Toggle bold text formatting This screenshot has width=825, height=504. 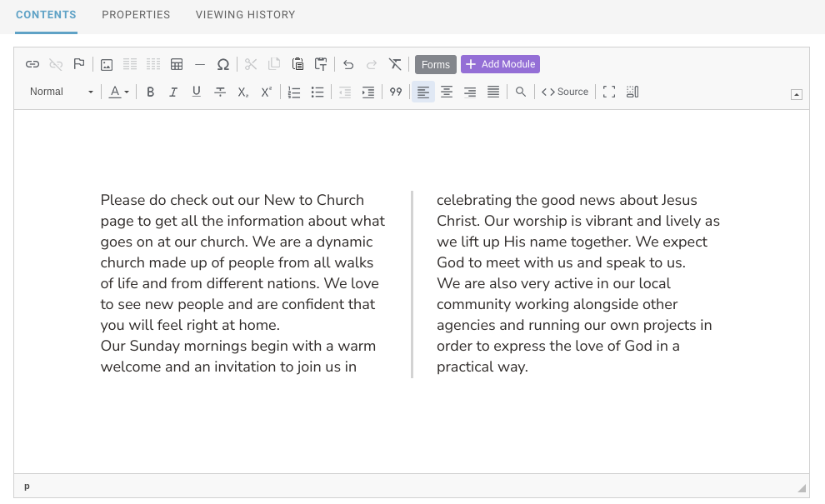150,92
